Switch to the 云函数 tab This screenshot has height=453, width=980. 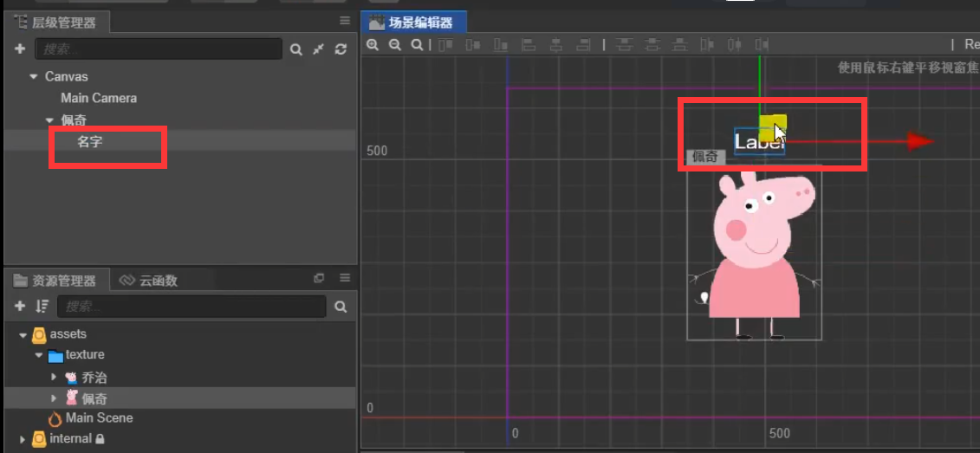pos(149,281)
